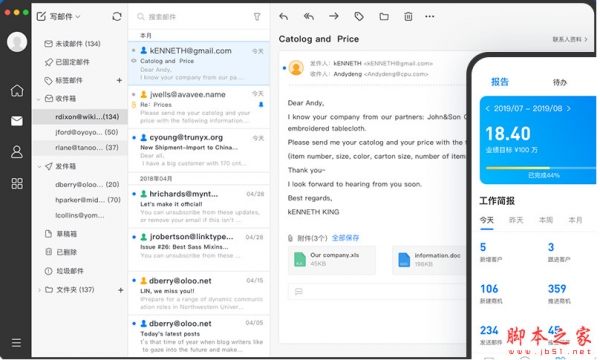The height and width of the screenshot is (360, 600).
Task: Click the 搜索邮件 search field
Action: [x=191, y=17]
